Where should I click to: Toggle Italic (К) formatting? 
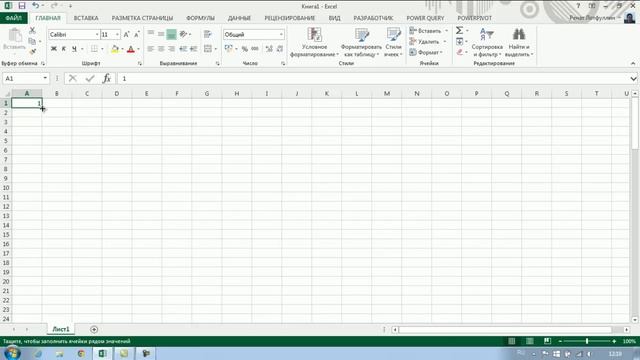[64, 49]
